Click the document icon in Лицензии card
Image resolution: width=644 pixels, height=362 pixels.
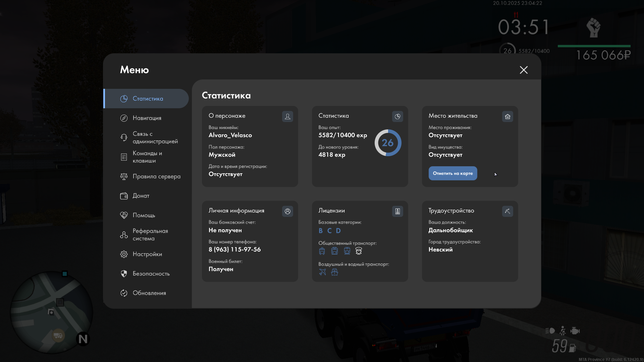pos(397,211)
